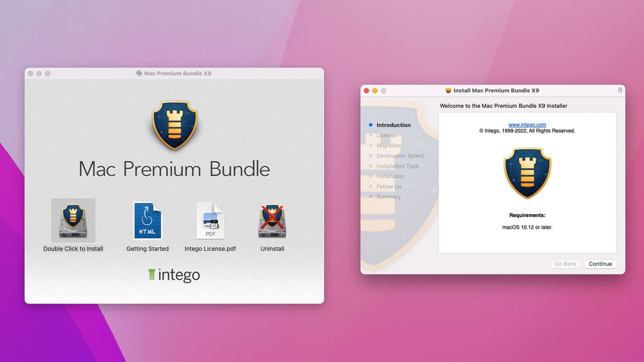This screenshot has width=644, height=362.
Task: Click the Continue button
Action: pos(600,263)
